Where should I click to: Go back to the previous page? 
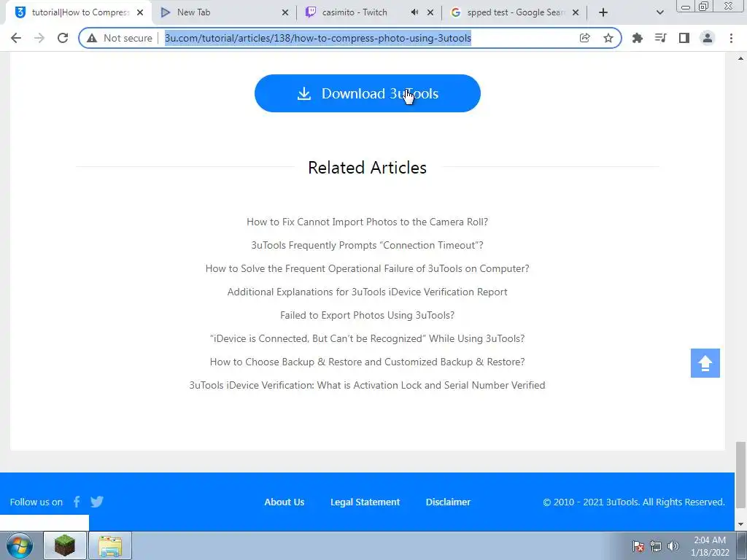[16, 38]
